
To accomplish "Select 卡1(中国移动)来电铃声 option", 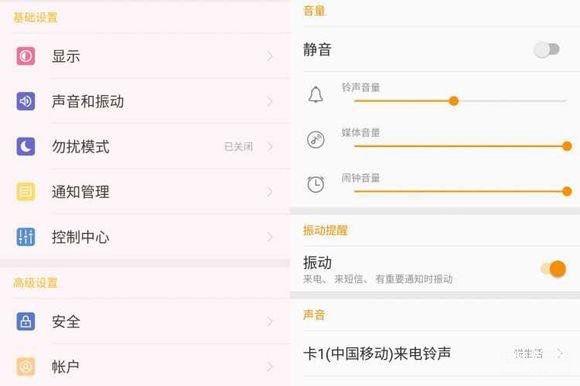I will point(377,353).
